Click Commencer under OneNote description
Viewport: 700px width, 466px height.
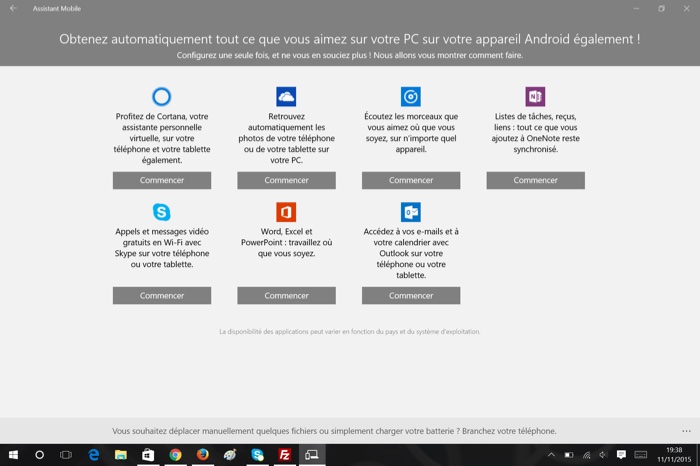click(x=535, y=180)
